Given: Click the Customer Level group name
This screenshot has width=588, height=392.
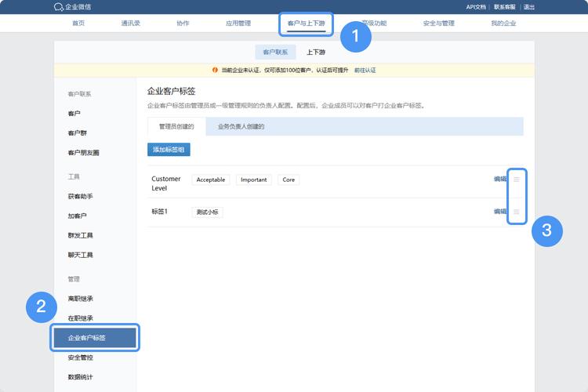Looking at the screenshot, I should [x=166, y=183].
